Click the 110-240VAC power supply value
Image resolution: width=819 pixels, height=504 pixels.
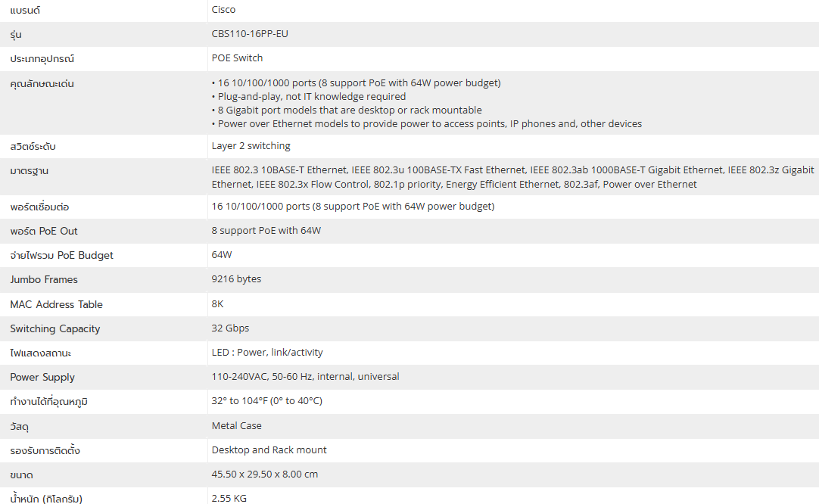click(x=305, y=376)
